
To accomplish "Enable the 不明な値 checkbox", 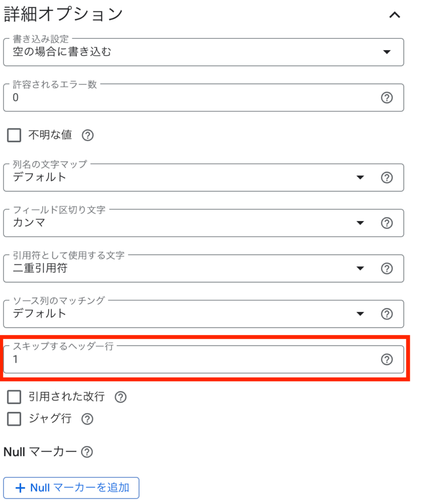I will click(x=14, y=135).
